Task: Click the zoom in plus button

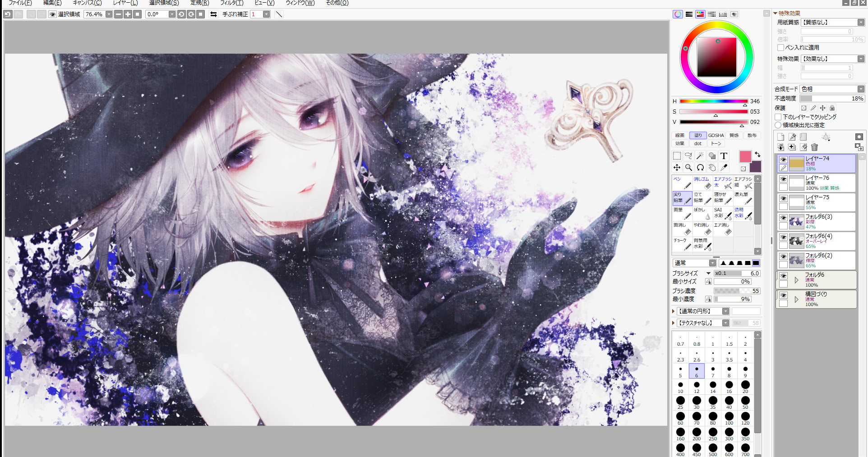Action: point(128,14)
